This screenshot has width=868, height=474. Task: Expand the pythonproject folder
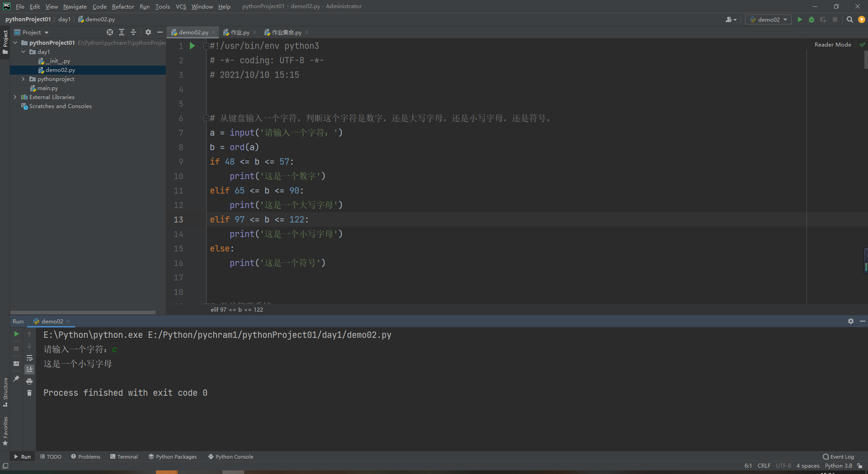point(24,79)
